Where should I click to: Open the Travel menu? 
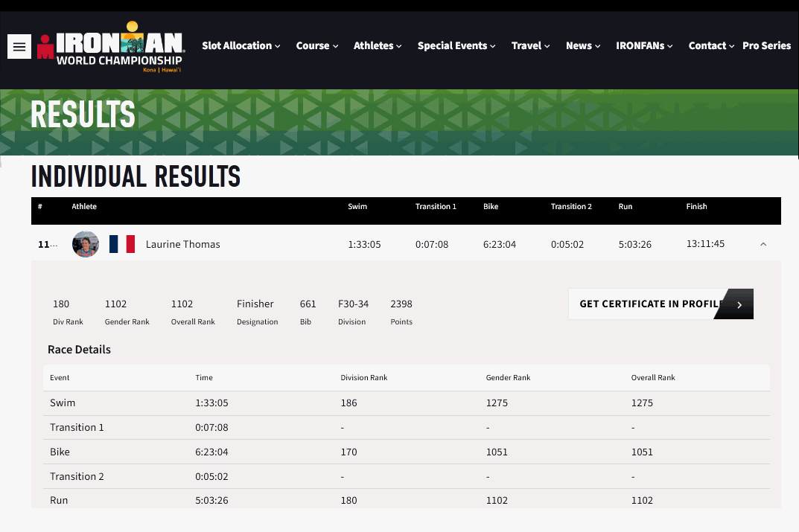click(x=530, y=45)
